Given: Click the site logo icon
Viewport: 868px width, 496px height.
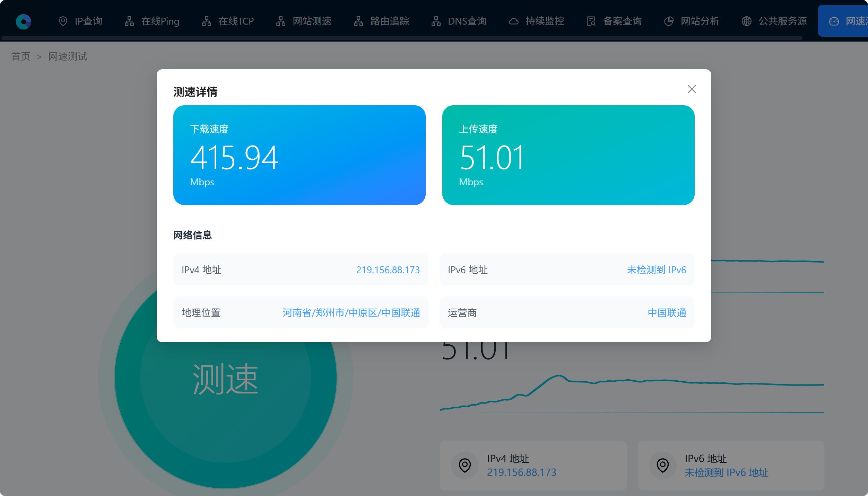Looking at the screenshot, I should (24, 21).
